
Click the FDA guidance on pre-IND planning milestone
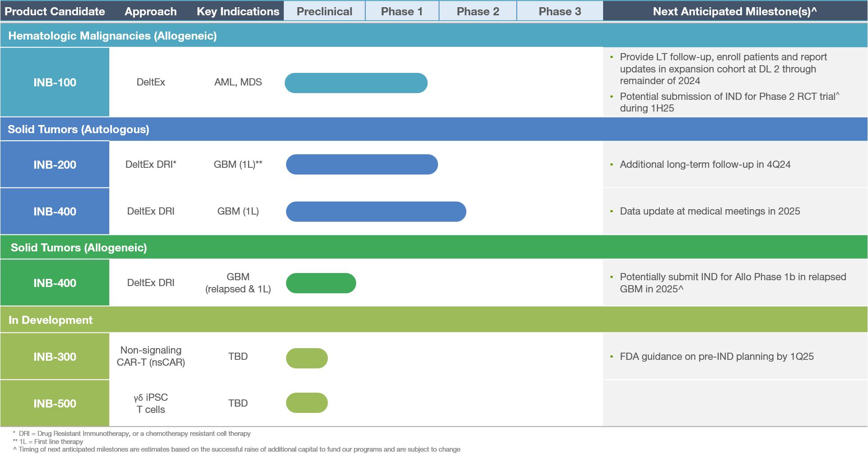(x=716, y=357)
